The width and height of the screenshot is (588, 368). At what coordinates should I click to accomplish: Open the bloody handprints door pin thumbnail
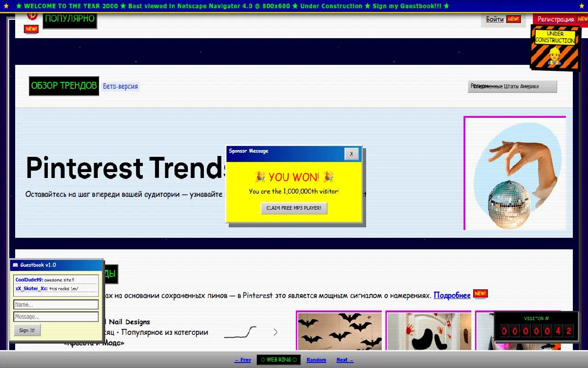click(x=429, y=330)
